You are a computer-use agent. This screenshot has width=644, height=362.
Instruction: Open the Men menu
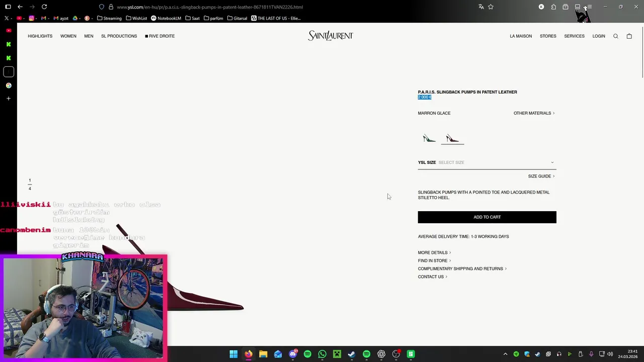point(89,36)
